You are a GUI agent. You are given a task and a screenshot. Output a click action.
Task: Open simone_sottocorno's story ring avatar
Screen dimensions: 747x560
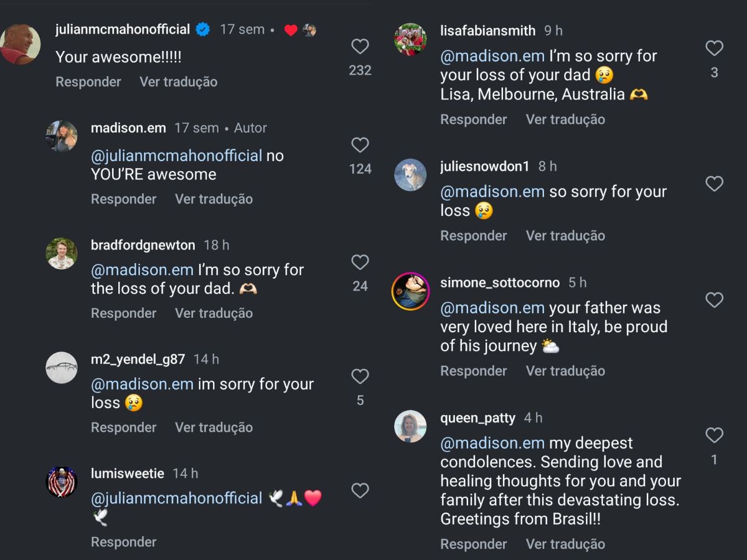pyautogui.click(x=410, y=291)
